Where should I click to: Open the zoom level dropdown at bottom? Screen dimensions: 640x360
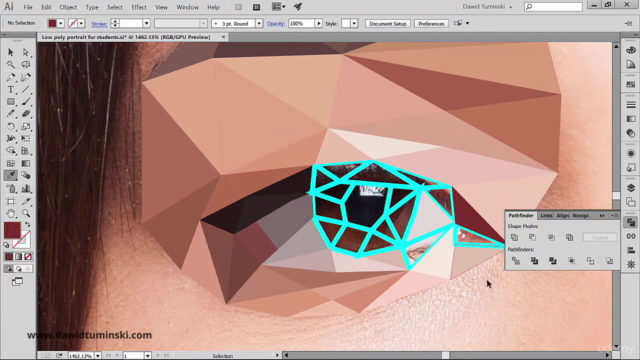click(98, 356)
